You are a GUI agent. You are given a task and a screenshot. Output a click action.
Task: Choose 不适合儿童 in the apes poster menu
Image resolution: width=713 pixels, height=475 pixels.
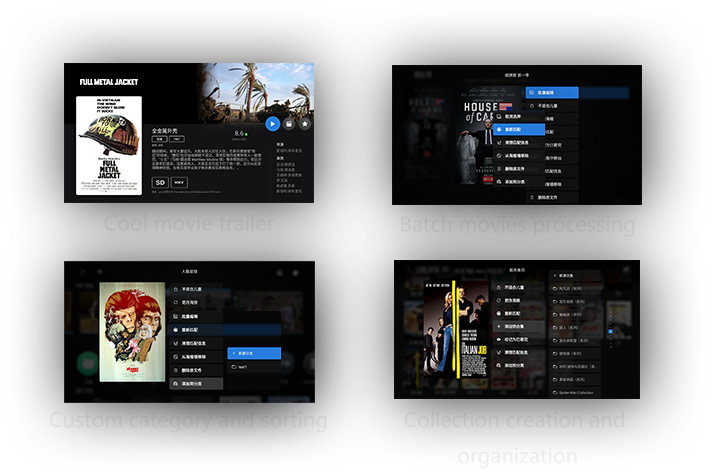(x=196, y=289)
